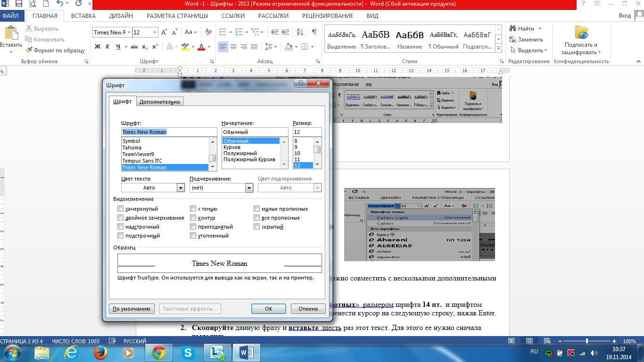Open the line spacing options
Image resolution: width=644 pixels, height=362 pixels.
pyautogui.click(x=271, y=47)
